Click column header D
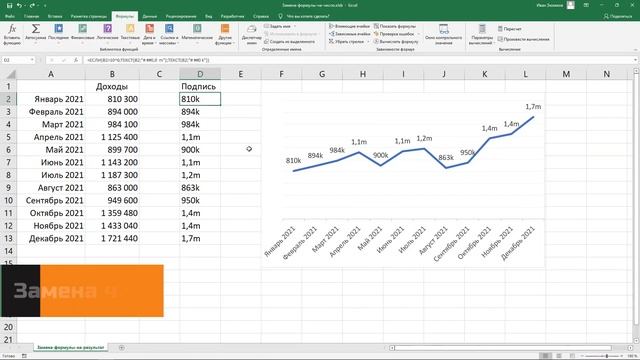 tap(200, 74)
